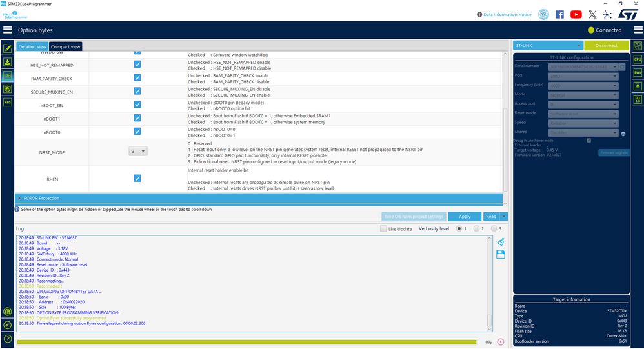Select verbosity level 2 radio button

476,229
